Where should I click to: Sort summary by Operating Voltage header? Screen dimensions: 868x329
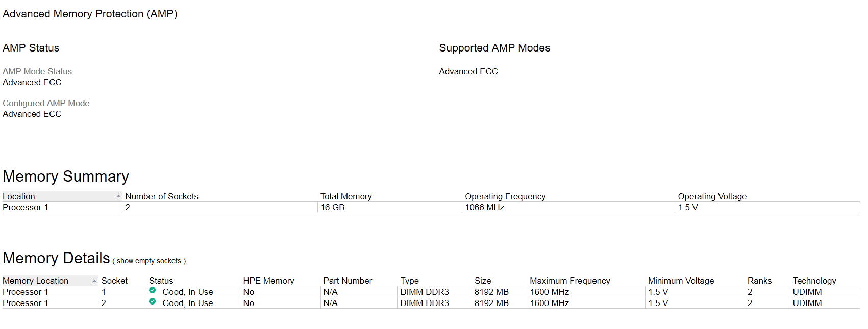tap(712, 196)
